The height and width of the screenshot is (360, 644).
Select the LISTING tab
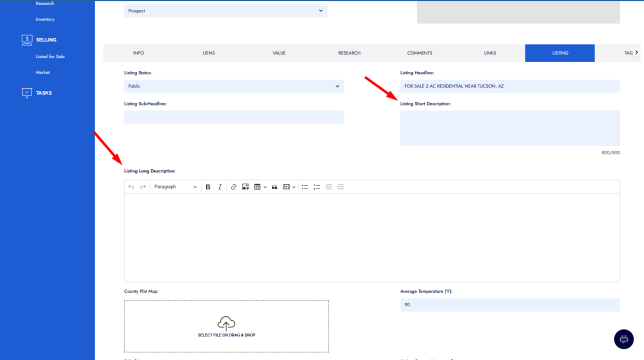[560, 53]
